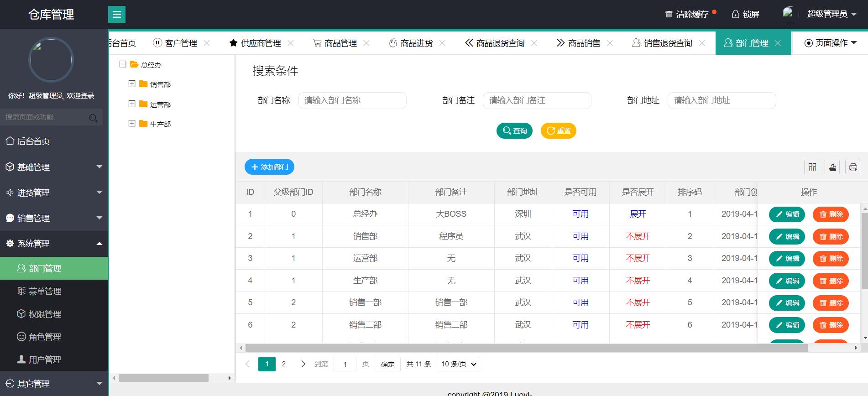Viewport: 868px width, 396px height.
Task: Expand the 销售管理 sidebar menu
Action: pos(54,218)
